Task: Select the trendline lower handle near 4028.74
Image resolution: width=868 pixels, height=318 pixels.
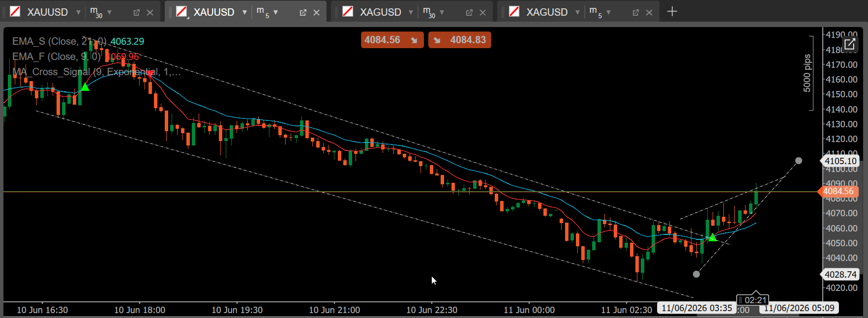Action: coord(696,274)
